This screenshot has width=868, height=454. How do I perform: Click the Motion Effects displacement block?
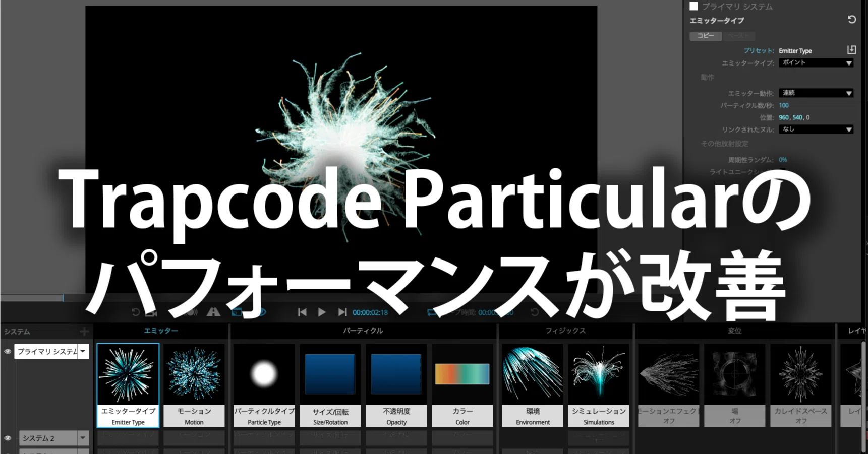click(669, 385)
